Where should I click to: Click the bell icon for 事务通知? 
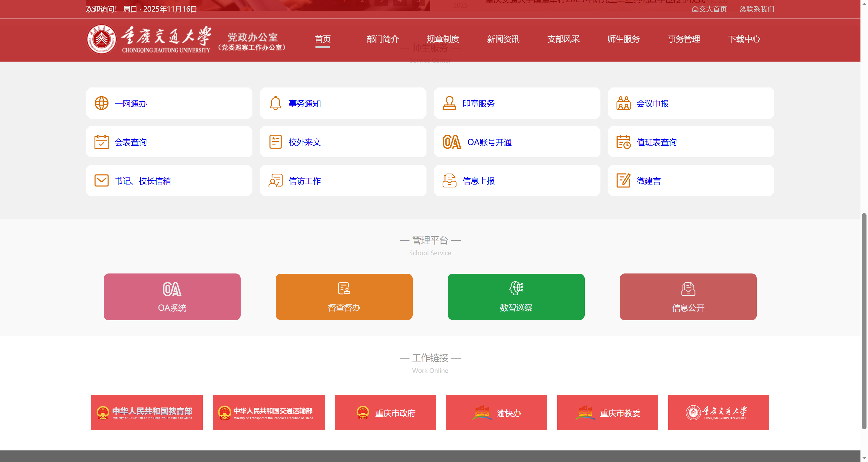[x=275, y=103]
